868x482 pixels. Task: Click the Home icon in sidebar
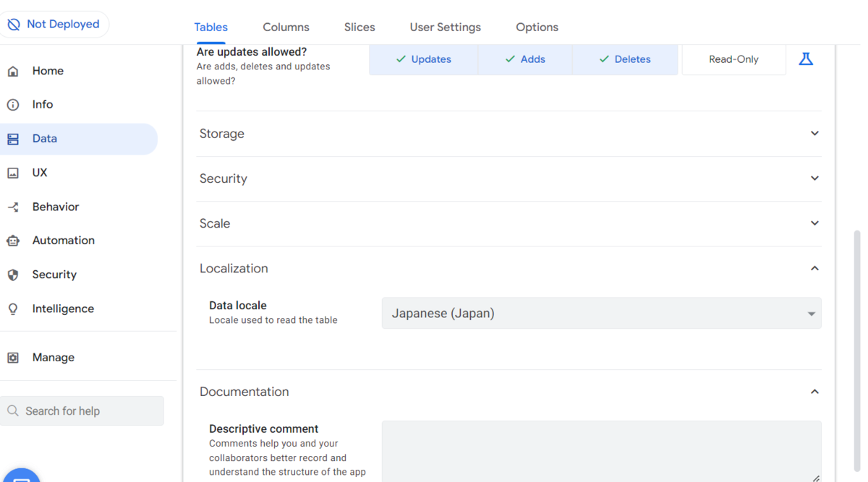point(13,71)
